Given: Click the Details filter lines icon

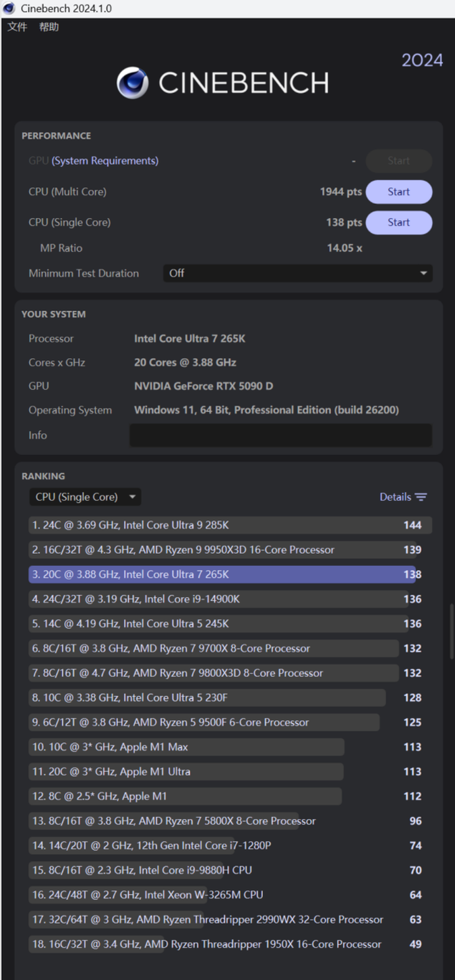Looking at the screenshot, I should click(x=421, y=497).
